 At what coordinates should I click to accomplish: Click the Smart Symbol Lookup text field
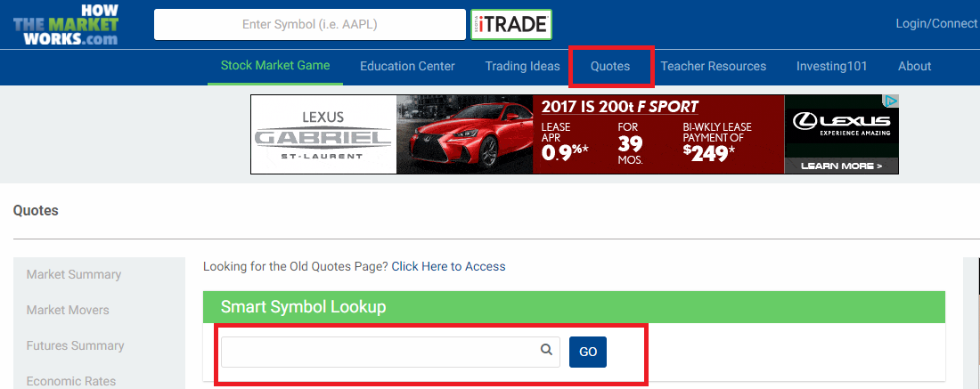pos(390,353)
